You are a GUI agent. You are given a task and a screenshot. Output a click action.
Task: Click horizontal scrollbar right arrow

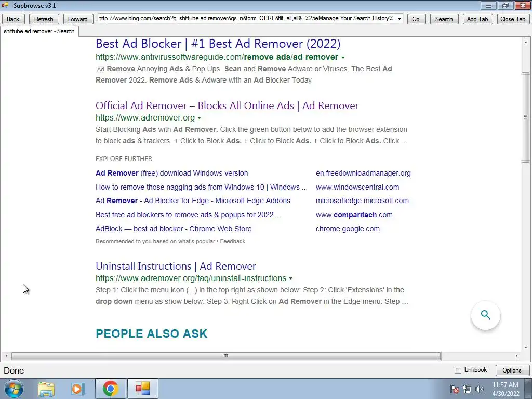[x=516, y=356]
